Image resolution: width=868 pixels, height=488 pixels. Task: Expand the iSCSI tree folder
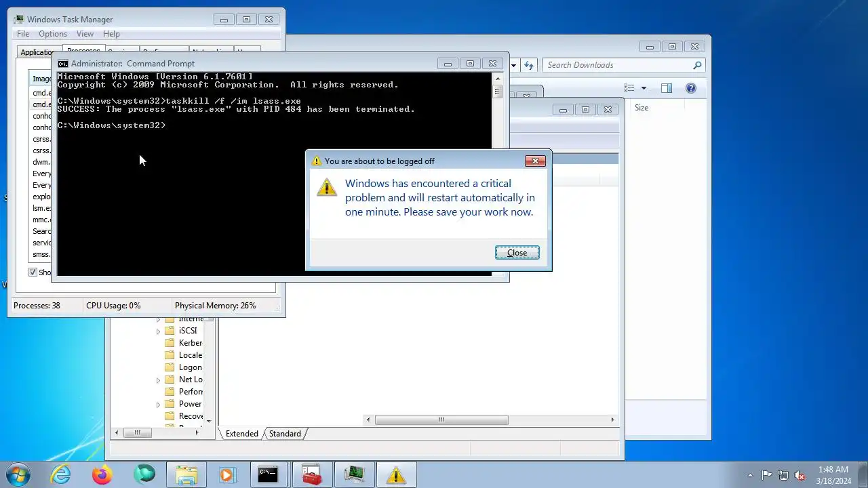click(159, 331)
